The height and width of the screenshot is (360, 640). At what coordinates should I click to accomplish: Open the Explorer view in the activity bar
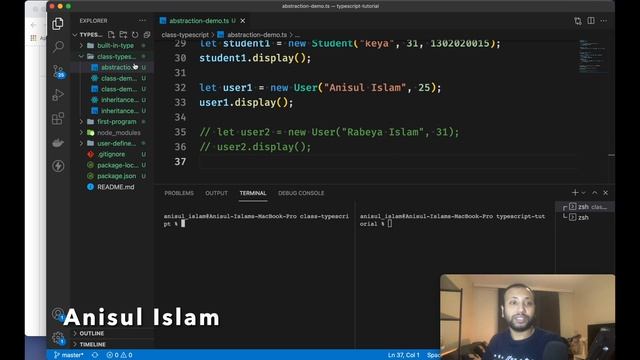click(58, 24)
